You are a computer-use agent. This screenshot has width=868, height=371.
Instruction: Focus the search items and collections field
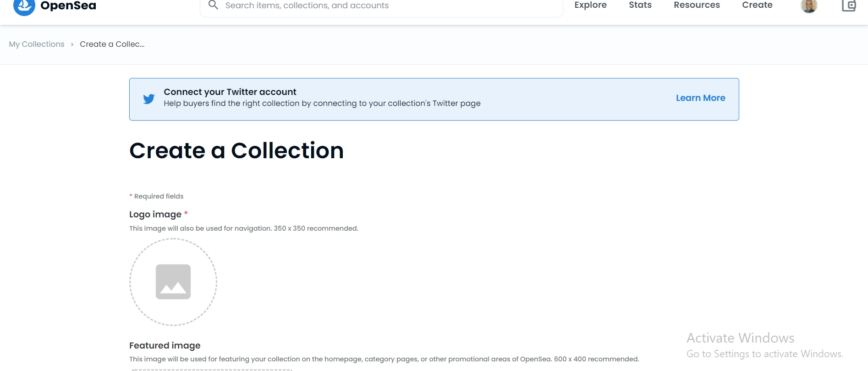coord(381,6)
